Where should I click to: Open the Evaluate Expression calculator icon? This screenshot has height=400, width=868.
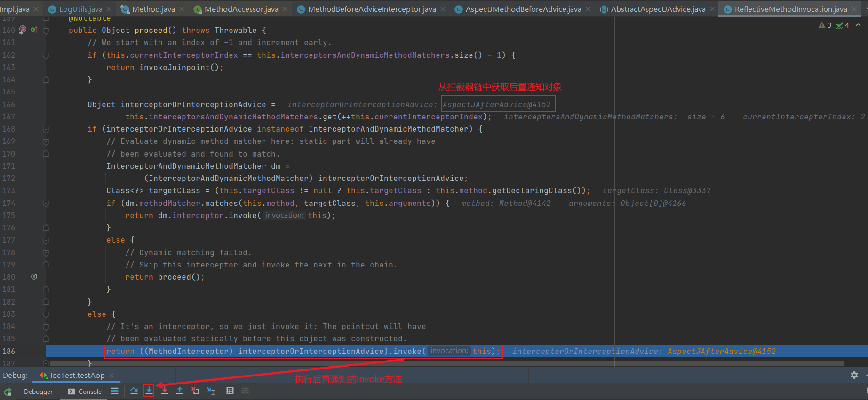pyautogui.click(x=230, y=391)
